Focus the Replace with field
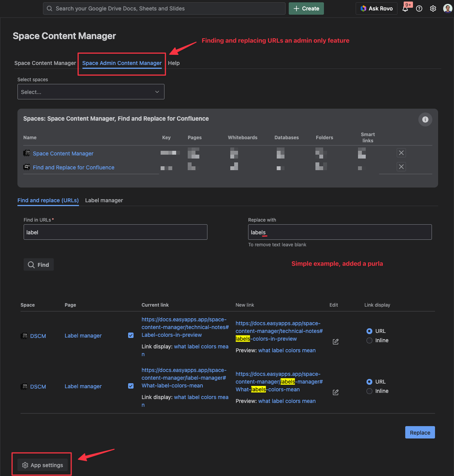This screenshot has height=476, width=454. point(340,232)
